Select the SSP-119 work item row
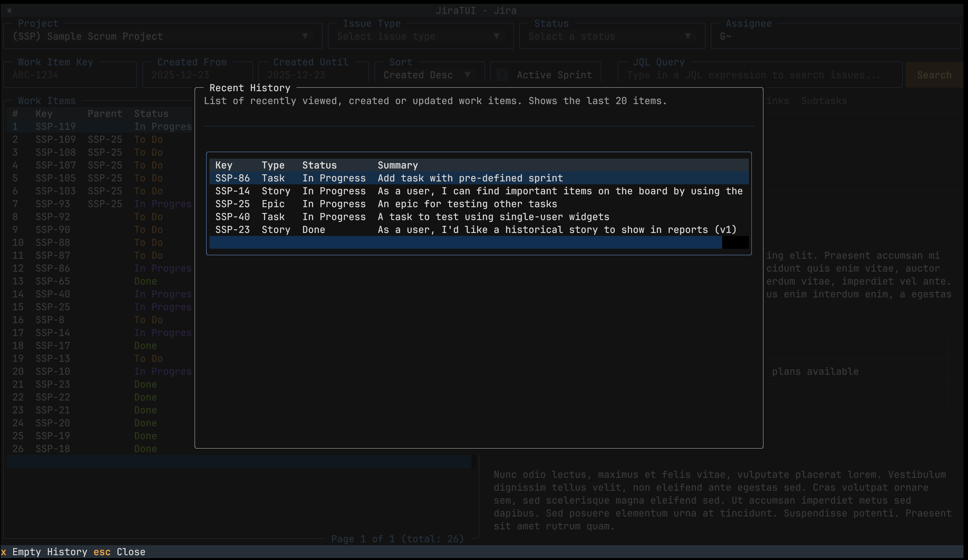 99,126
